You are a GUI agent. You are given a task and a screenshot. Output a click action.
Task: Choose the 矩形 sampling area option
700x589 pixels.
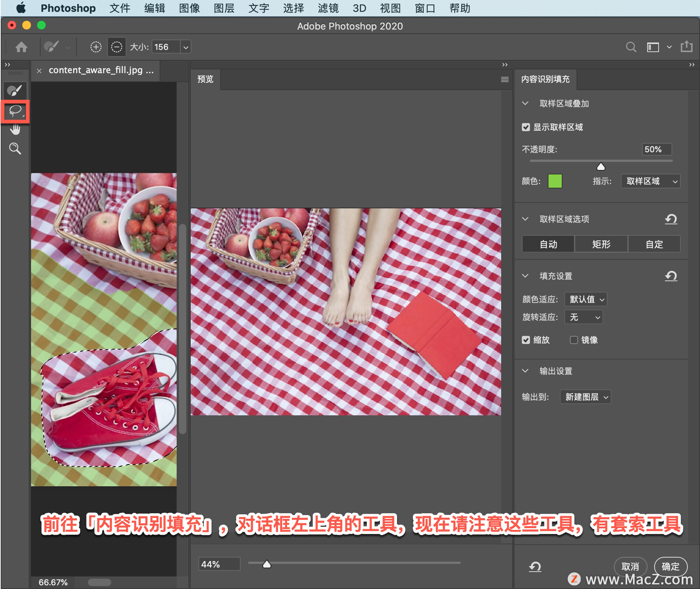pyautogui.click(x=601, y=244)
